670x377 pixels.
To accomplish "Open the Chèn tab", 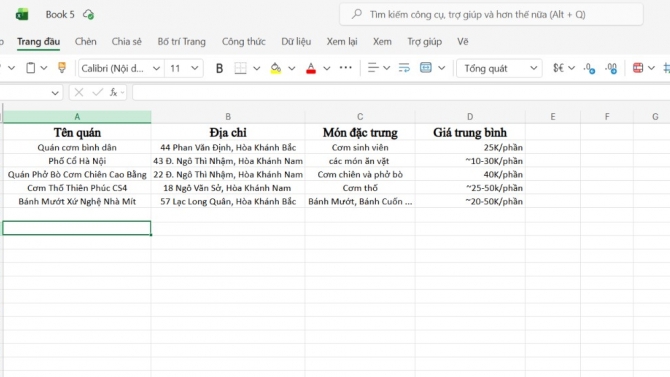I will coord(85,41).
